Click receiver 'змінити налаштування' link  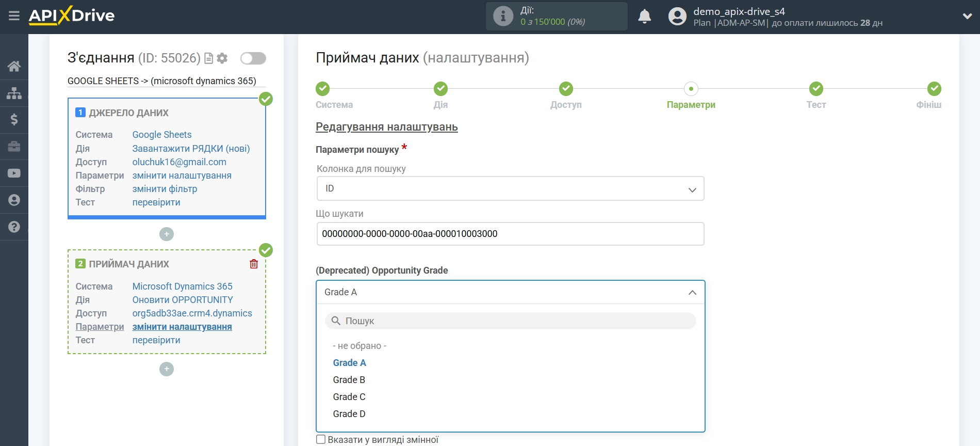coord(182,327)
